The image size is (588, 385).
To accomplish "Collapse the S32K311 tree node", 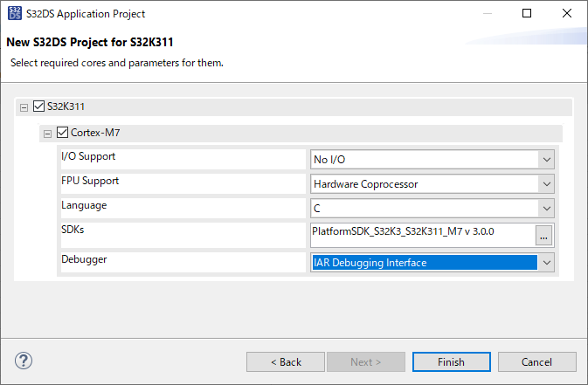I will point(24,107).
